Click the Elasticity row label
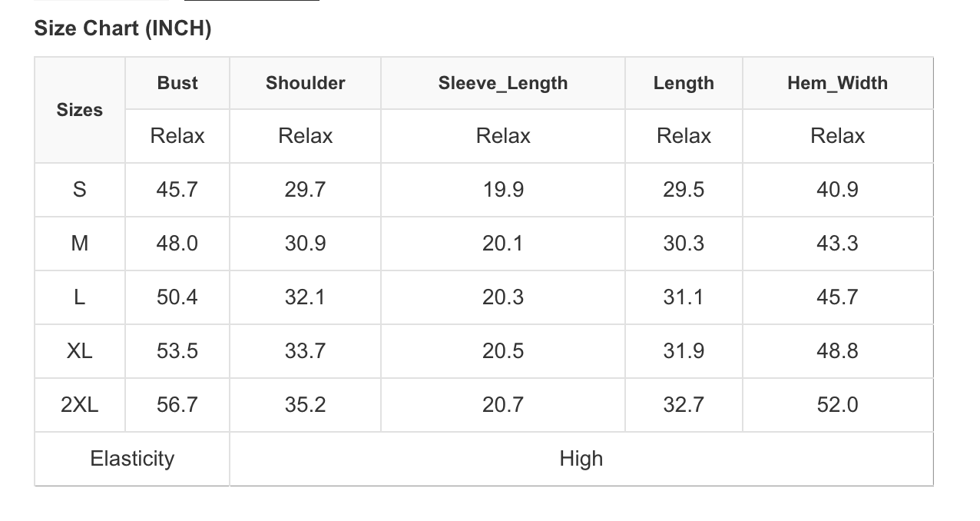The width and height of the screenshot is (980, 521). [132, 459]
